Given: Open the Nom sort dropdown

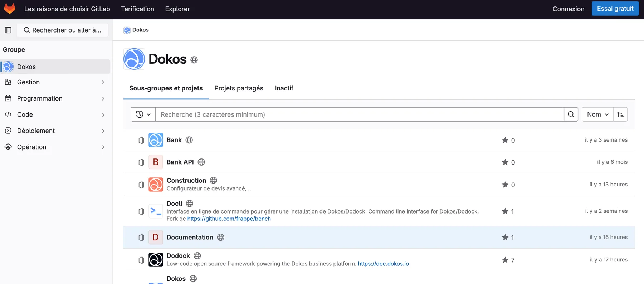Looking at the screenshot, I should 597,114.
